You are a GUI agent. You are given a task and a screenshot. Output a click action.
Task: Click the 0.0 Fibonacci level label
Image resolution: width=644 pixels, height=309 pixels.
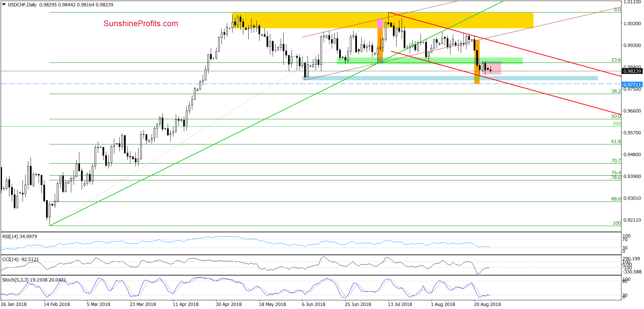tap(617, 9)
